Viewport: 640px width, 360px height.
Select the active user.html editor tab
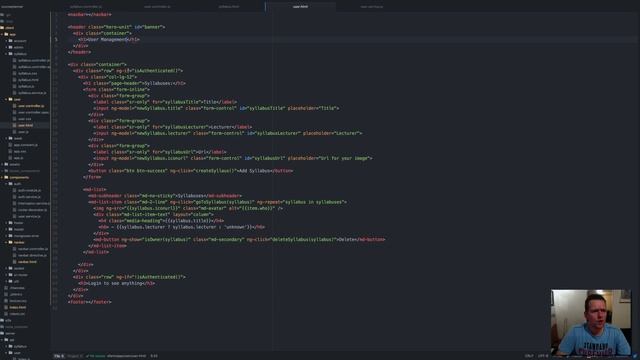tap(300, 7)
